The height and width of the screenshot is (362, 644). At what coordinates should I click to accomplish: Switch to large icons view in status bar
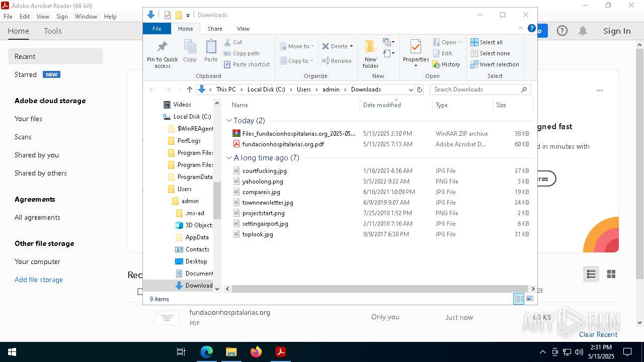click(530, 299)
